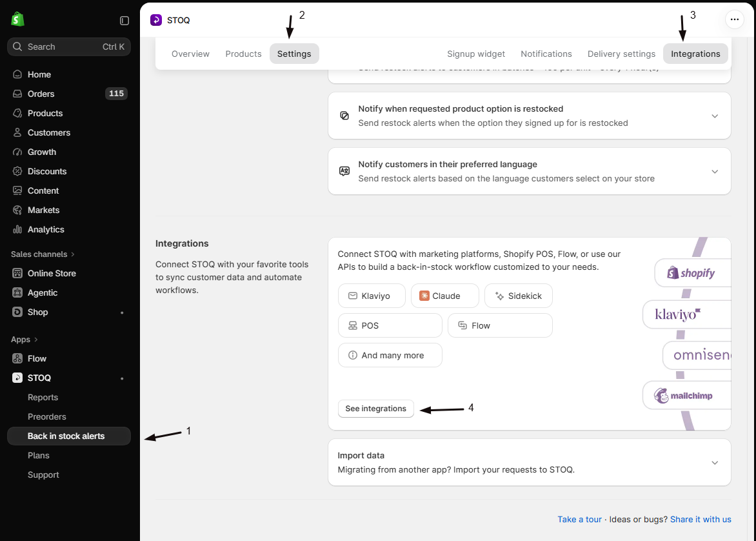Click the Products tag icon

coord(17,113)
